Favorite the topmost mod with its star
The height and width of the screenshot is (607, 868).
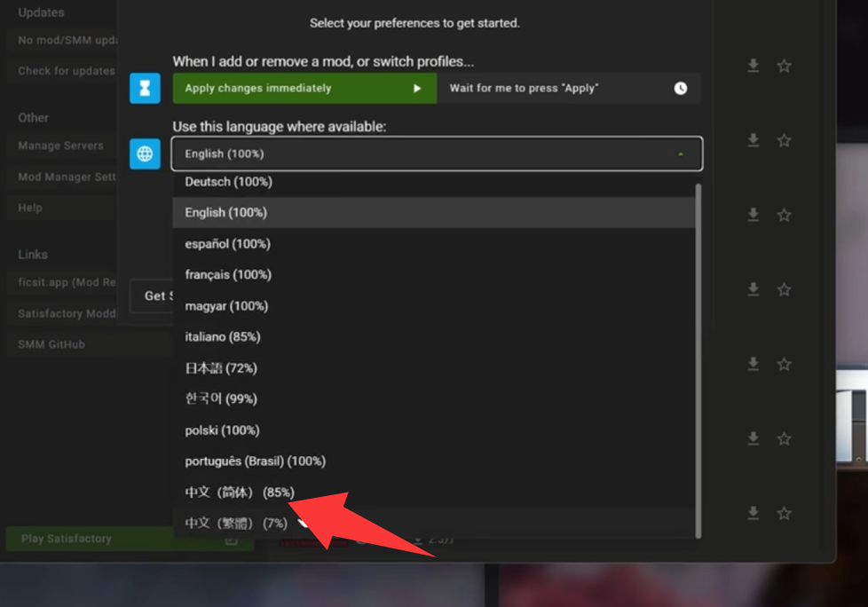(784, 66)
